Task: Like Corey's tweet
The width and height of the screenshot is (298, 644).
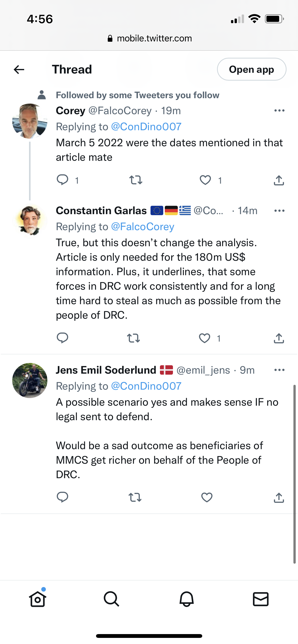Action: point(205,180)
